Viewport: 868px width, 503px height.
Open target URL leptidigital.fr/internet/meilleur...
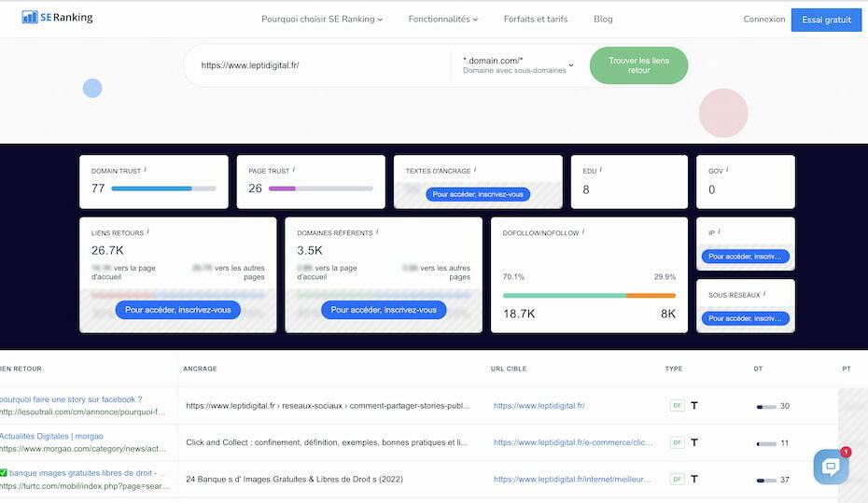click(x=572, y=480)
